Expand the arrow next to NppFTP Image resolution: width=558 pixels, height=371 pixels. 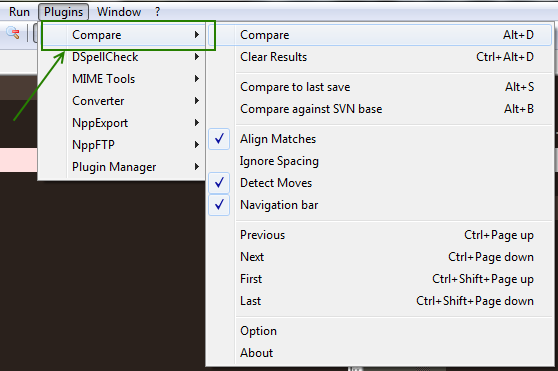(x=196, y=145)
